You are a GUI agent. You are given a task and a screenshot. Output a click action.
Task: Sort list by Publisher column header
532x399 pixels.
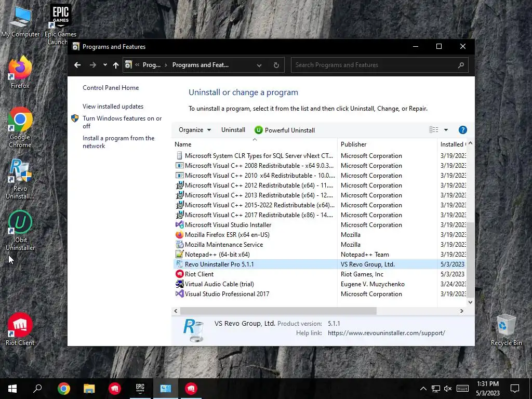pyautogui.click(x=387, y=144)
